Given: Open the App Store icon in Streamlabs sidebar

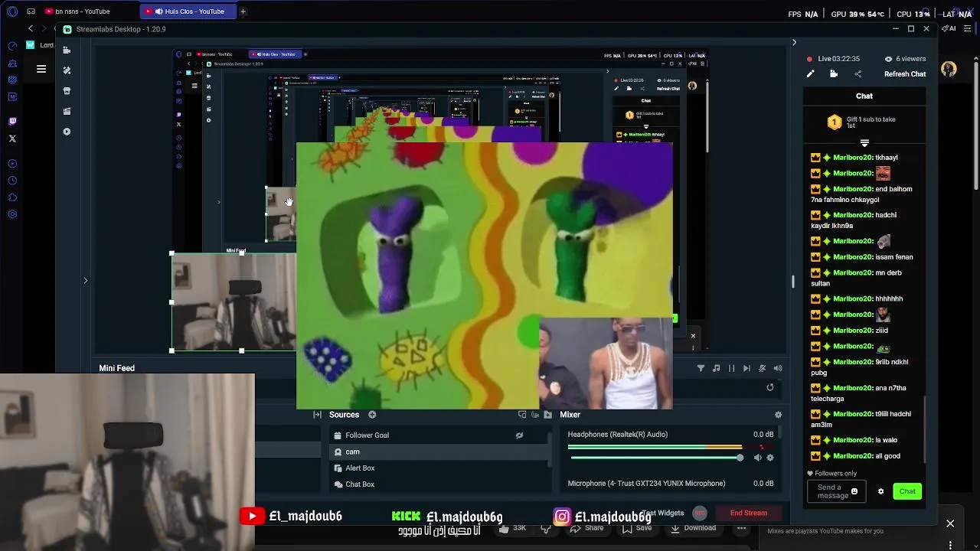Looking at the screenshot, I should [67, 91].
